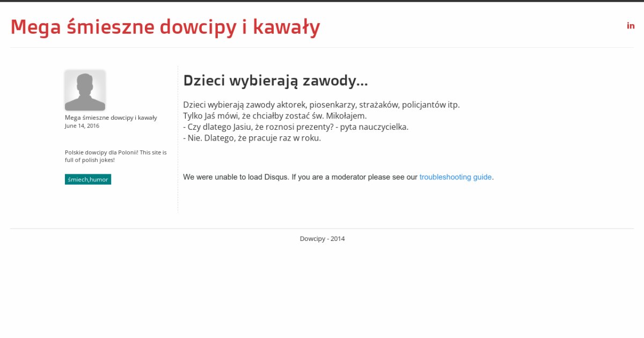Select the 'June 14, 2016' post date
The image size is (644, 338).
[82, 126]
